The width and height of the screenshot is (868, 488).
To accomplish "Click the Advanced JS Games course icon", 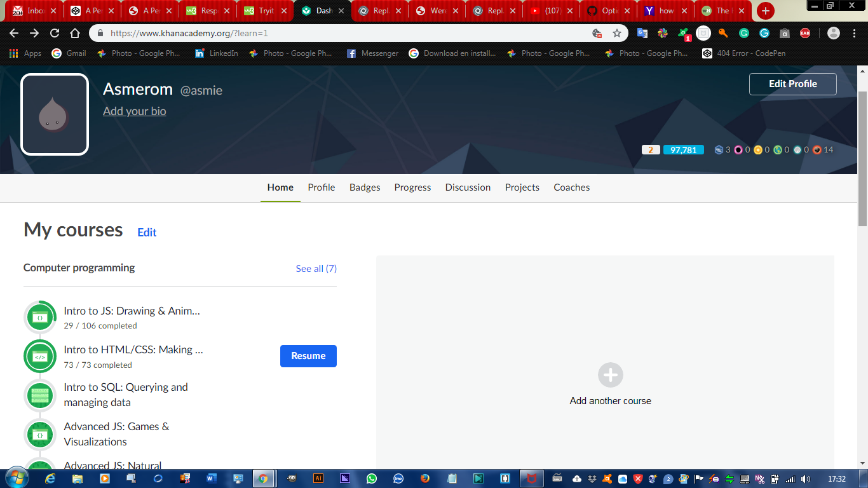I will click(x=40, y=435).
